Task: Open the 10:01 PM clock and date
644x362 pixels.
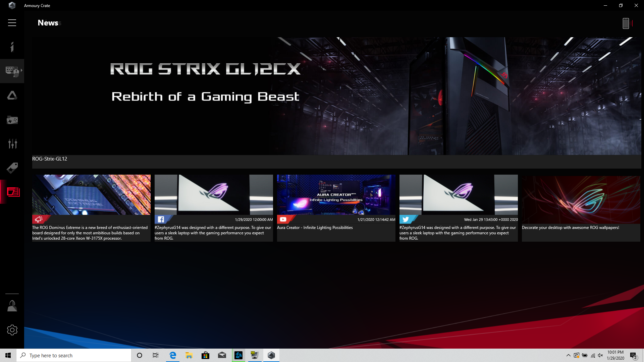Action: 615,355
